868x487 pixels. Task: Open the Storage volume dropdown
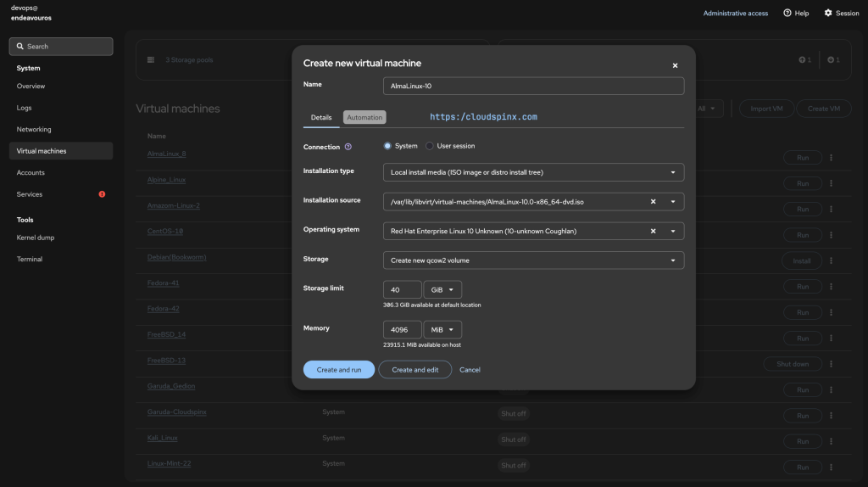(x=533, y=260)
